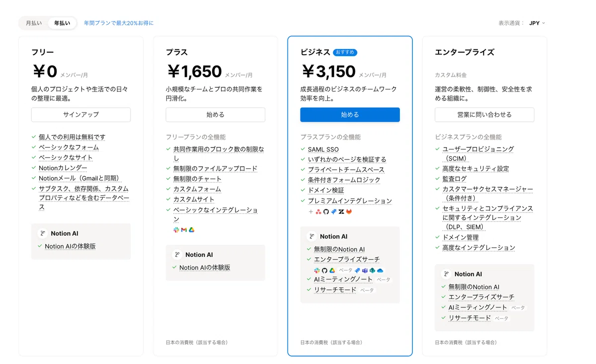
Task: Click the OneDrive cloud icon in enterprise search
Action: (380, 271)
